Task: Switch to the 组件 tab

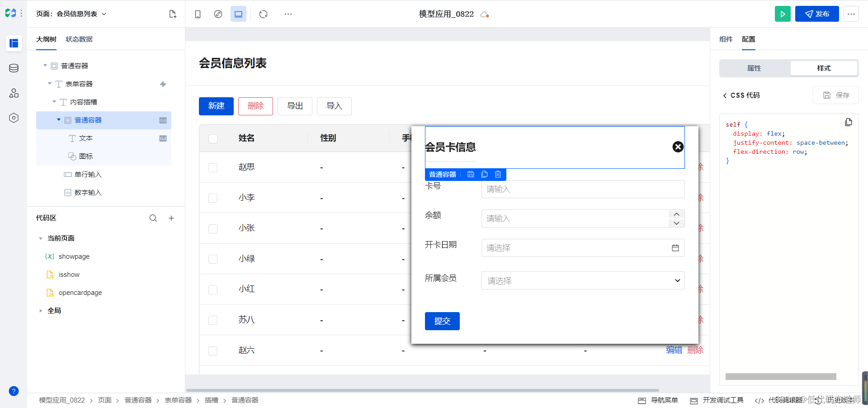Action: pyautogui.click(x=726, y=39)
